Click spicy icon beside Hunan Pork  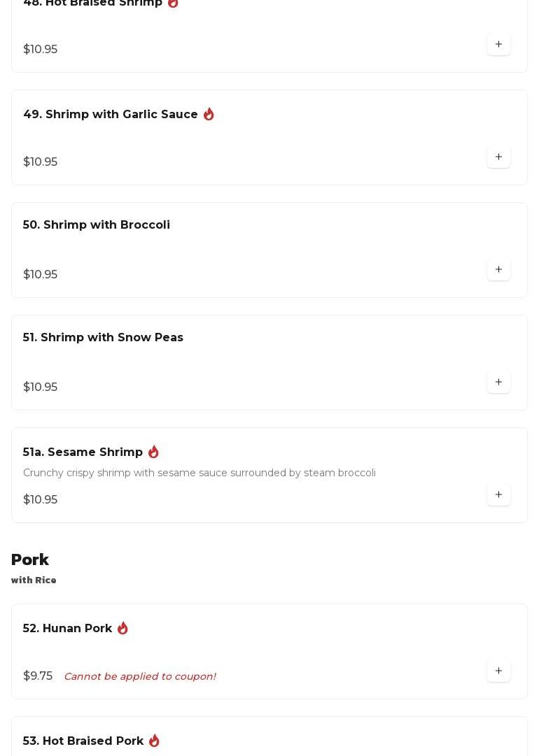pos(122,628)
